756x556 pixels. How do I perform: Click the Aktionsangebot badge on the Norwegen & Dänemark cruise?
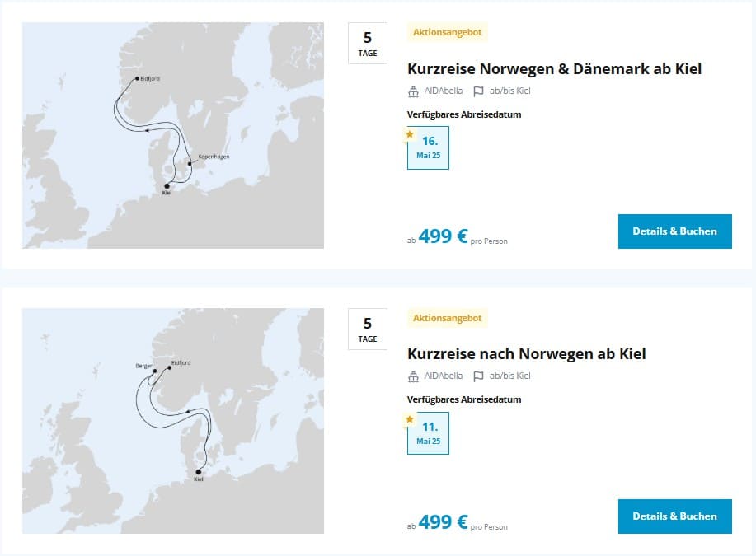[x=447, y=33]
